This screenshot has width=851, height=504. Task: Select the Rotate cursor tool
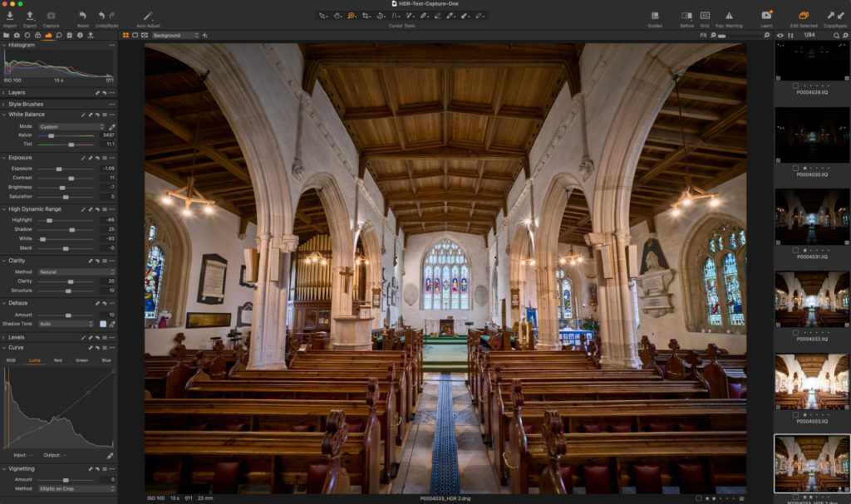click(x=381, y=16)
